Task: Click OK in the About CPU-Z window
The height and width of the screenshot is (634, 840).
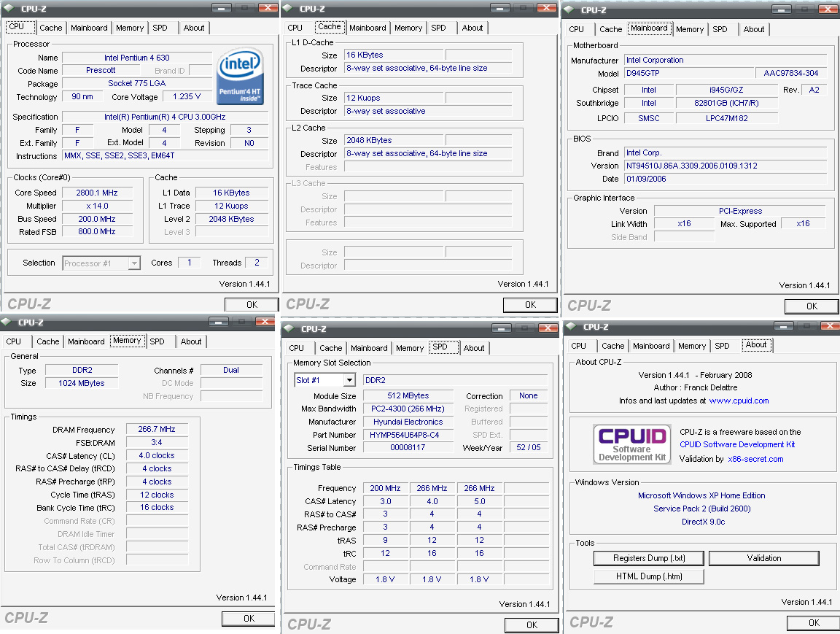Action: tap(813, 623)
